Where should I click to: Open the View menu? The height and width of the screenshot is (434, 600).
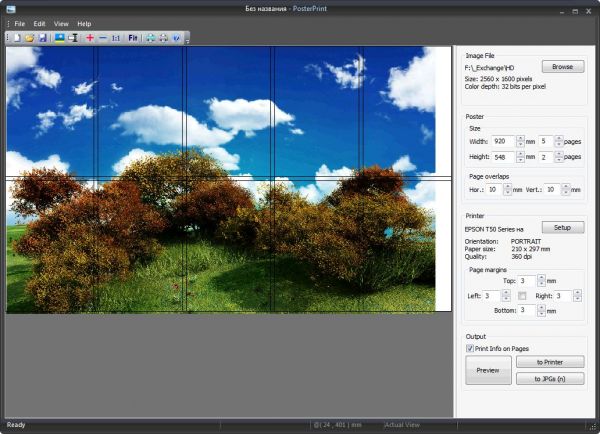point(61,23)
